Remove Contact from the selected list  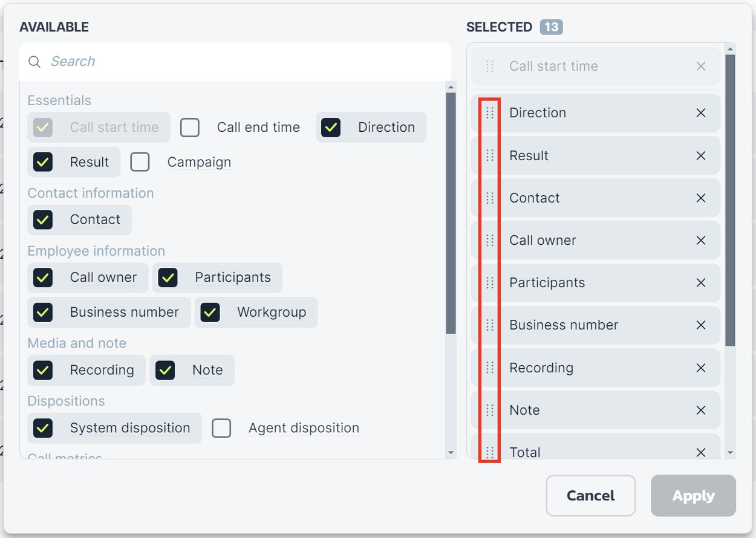coord(701,198)
